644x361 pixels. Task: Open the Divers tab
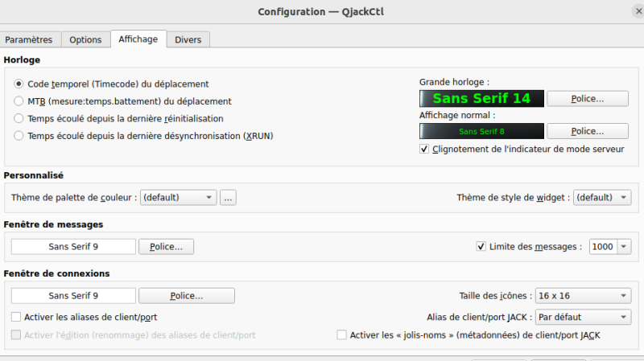coord(188,39)
